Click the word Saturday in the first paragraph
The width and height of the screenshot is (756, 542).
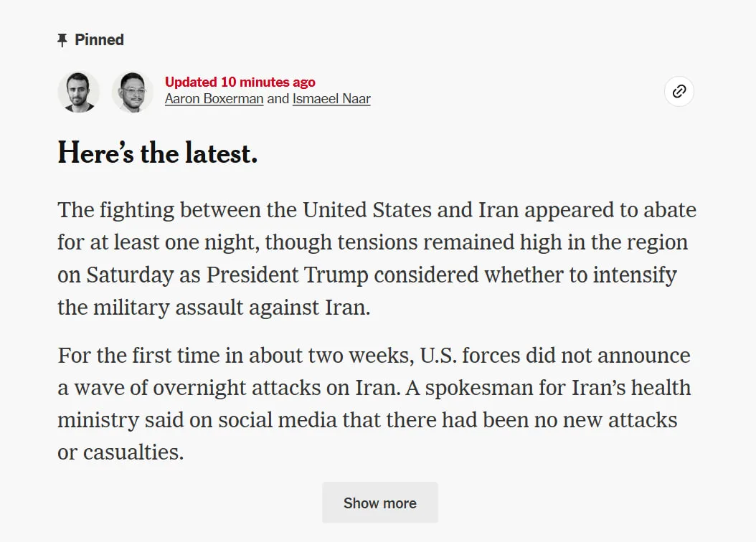pyautogui.click(x=130, y=275)
